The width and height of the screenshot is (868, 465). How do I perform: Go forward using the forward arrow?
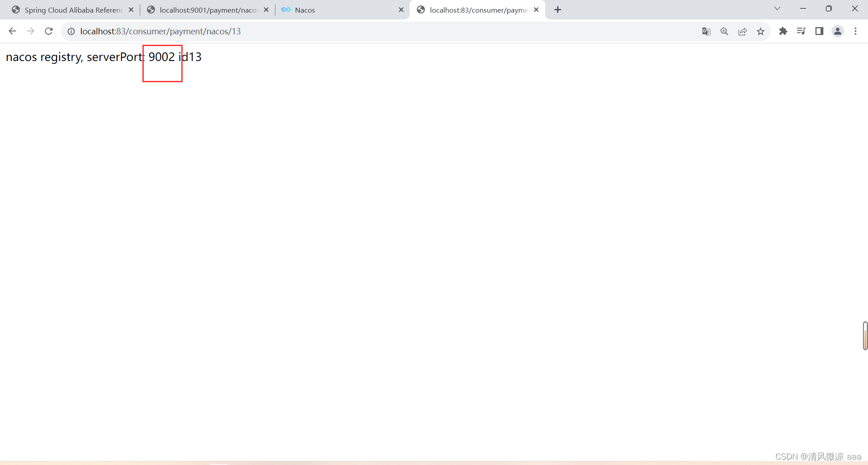(30, 31)
